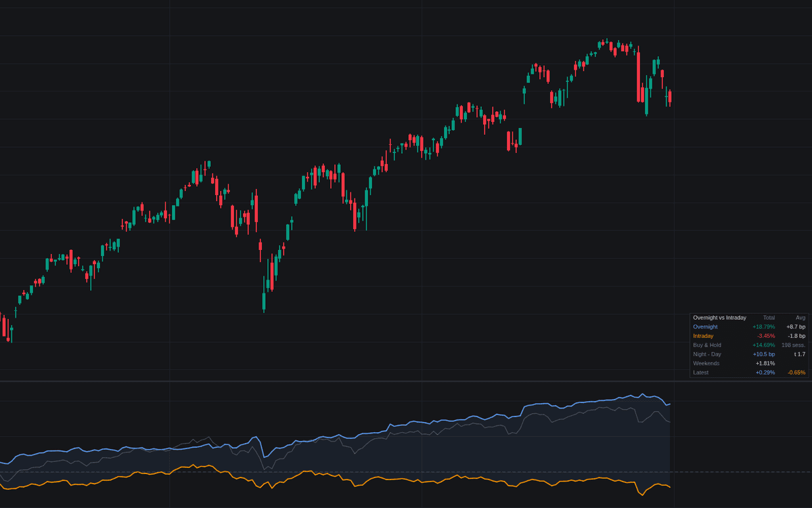Screen dimensions: 812x508
Task: Click the 'Buy & Hold' row label
Action: click(x=707, y=345)
